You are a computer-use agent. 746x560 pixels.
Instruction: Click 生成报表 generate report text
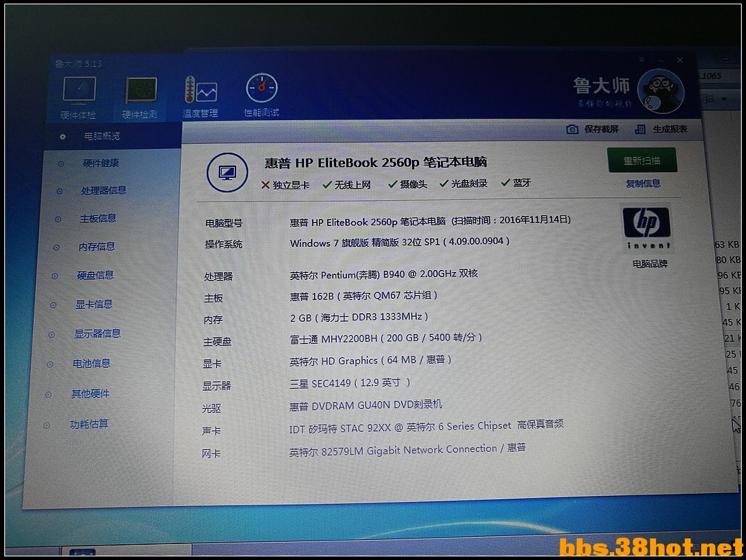670,129
